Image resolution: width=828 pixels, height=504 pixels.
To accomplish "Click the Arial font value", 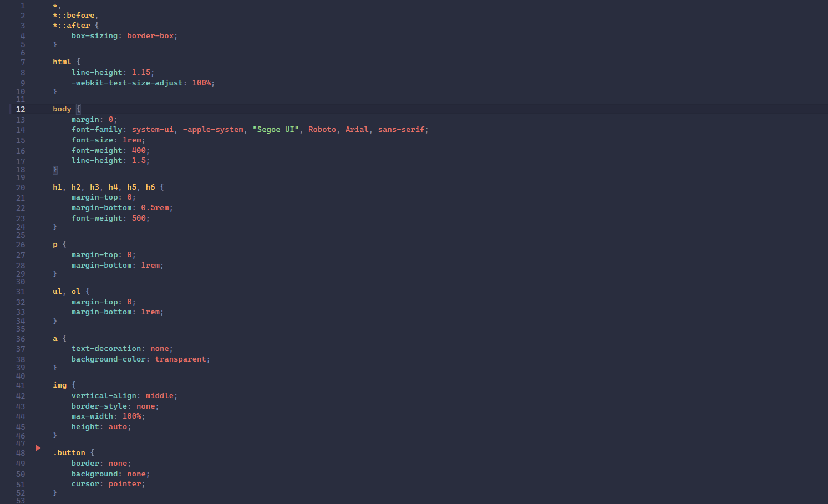I will point(357,130).
